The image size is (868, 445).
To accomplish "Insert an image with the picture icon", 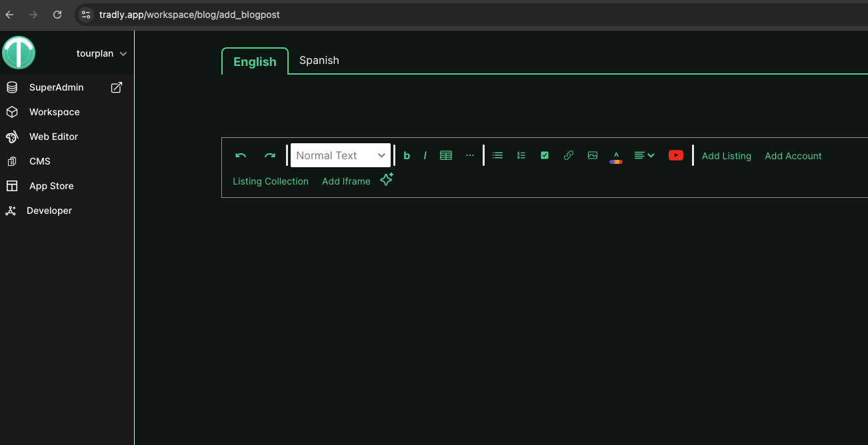I will click(x=593, y=155).
